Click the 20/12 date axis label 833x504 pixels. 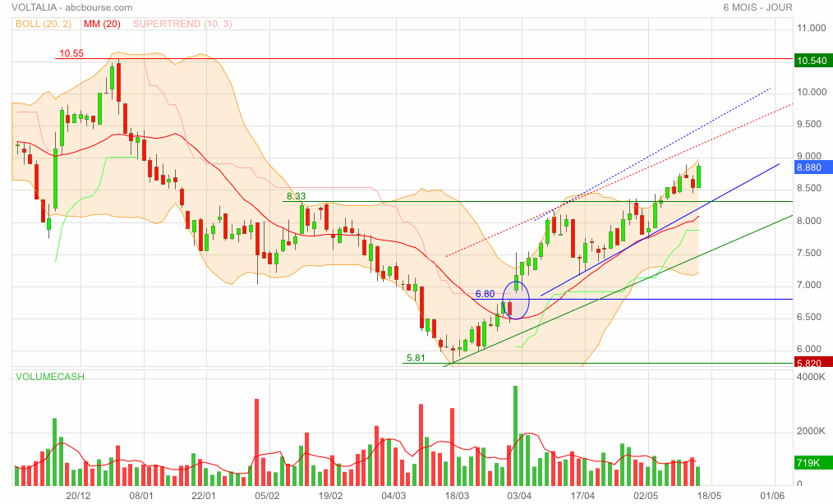78,496
